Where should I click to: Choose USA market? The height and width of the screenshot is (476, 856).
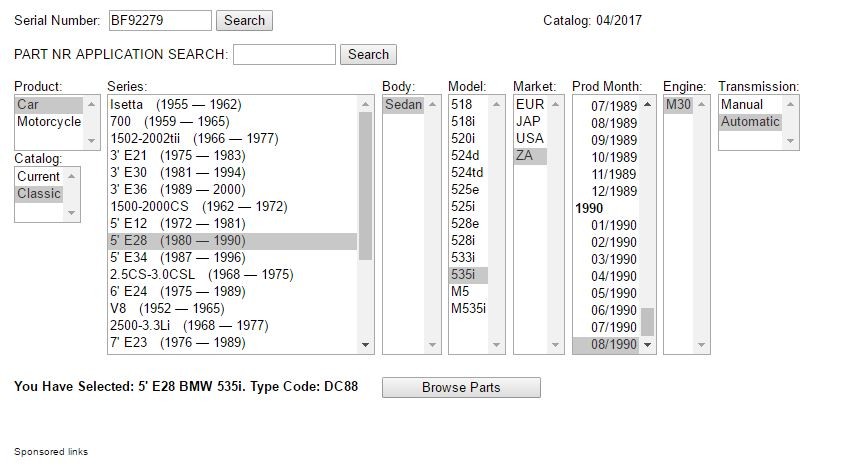pyautogui.click(x=530, y=138)
